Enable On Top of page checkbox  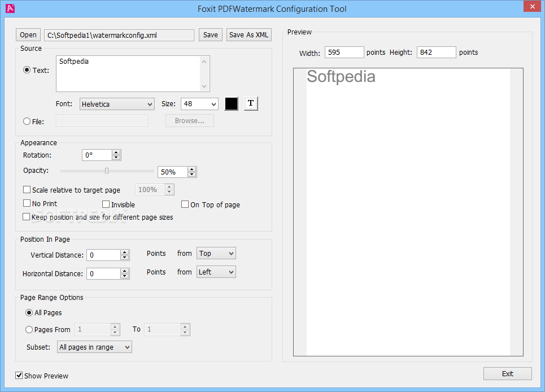(x=185, y=204)
